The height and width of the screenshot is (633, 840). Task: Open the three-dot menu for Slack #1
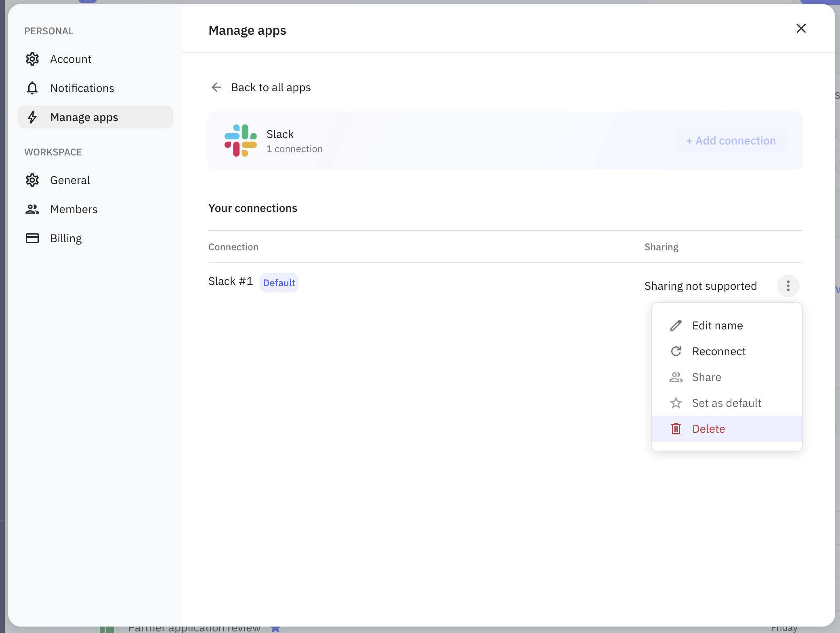tap(788, 285)
